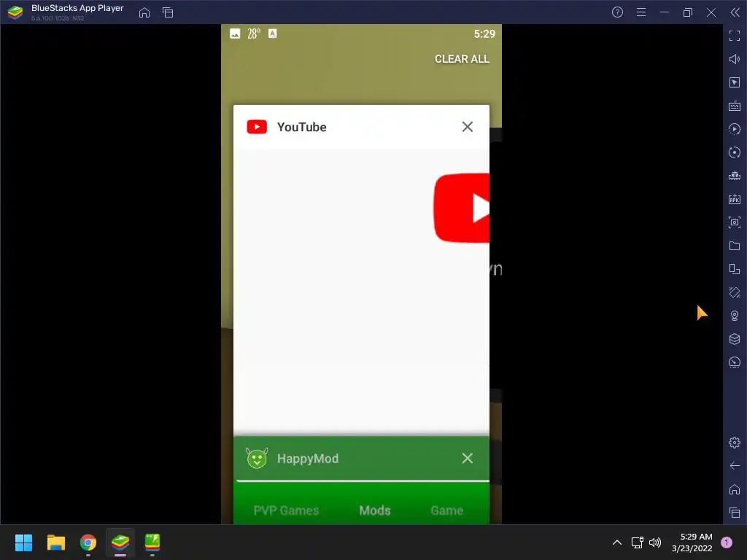Open the Install APK icon

click(735, 199)
